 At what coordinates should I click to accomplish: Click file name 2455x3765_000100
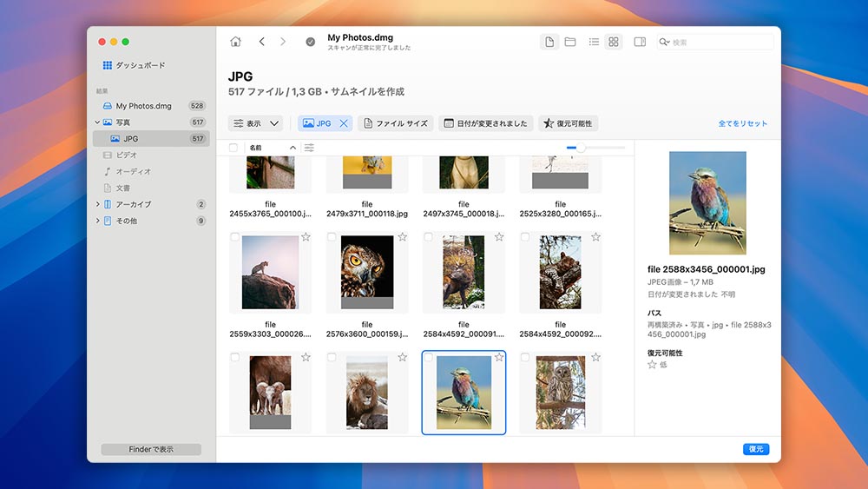coord(270,208)
